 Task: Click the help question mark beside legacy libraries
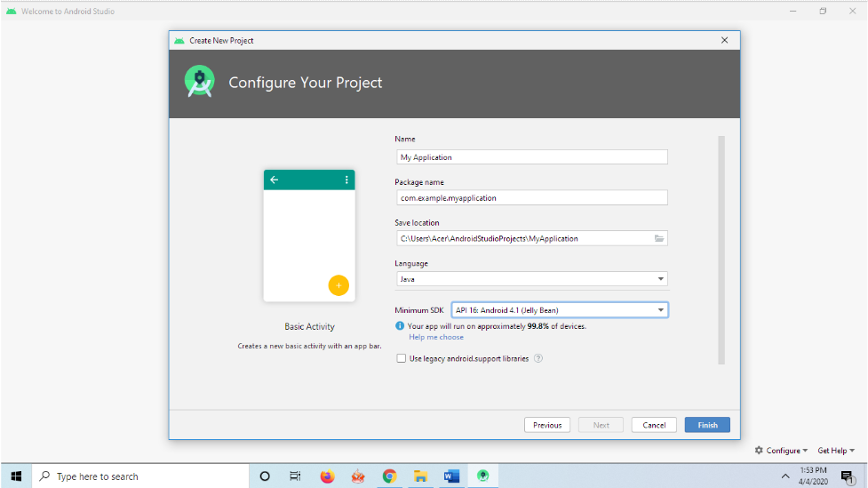538,359
